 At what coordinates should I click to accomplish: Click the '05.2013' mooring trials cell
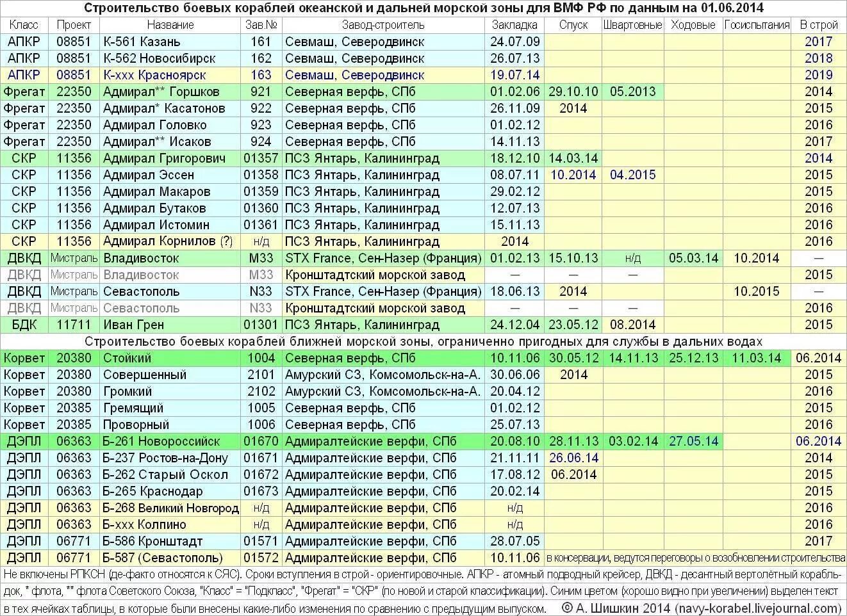[x=632, y=92]
